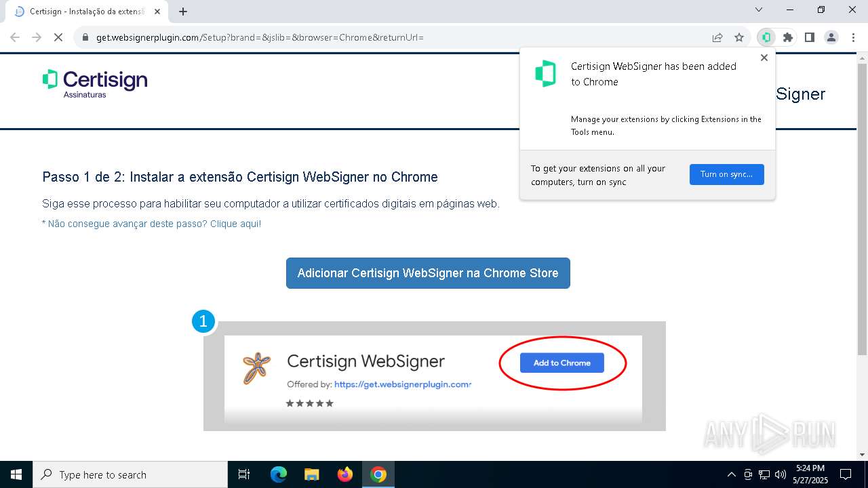Click the Certisign Assinaturas logo
868x488 pixels.
(95, 83)
